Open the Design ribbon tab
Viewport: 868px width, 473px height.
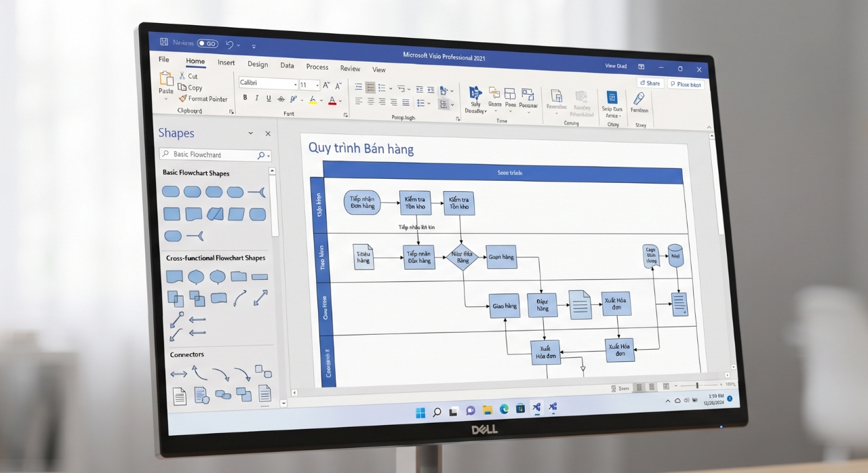click(258, 64)
